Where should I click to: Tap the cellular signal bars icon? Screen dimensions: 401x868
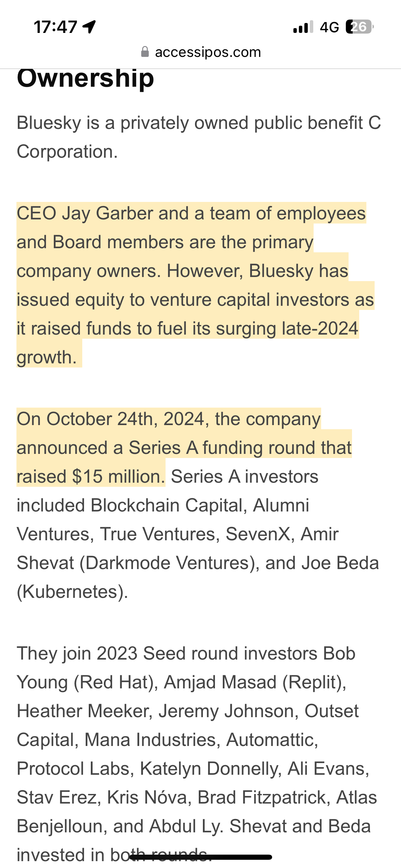(303, 27)
